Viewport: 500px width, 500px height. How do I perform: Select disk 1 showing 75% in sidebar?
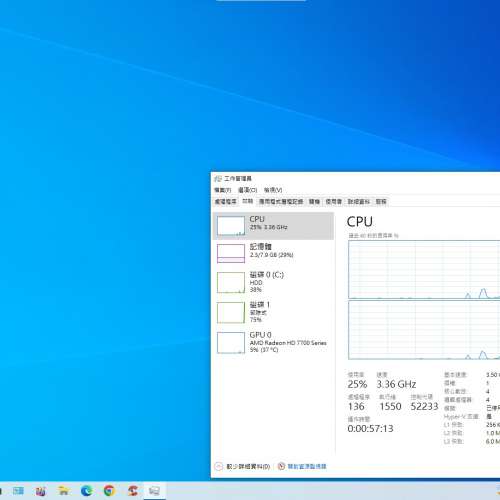click(x=273, y=312)
